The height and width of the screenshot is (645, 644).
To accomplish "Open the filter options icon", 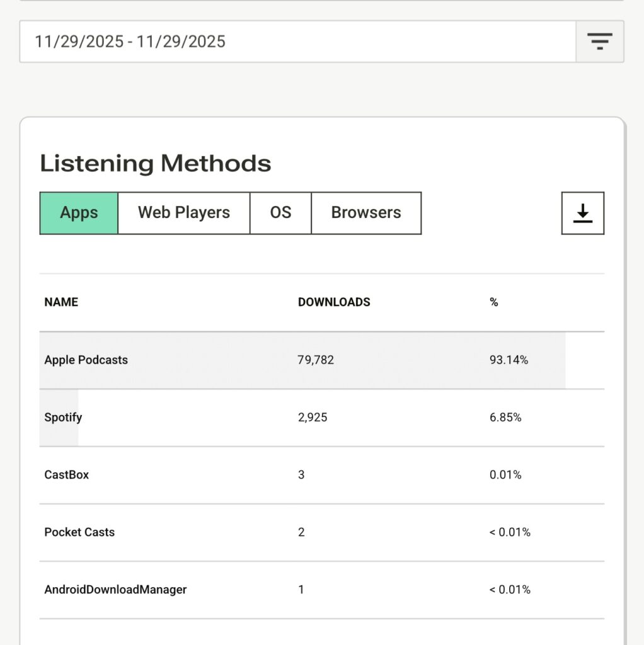I will tap(599, 42).
